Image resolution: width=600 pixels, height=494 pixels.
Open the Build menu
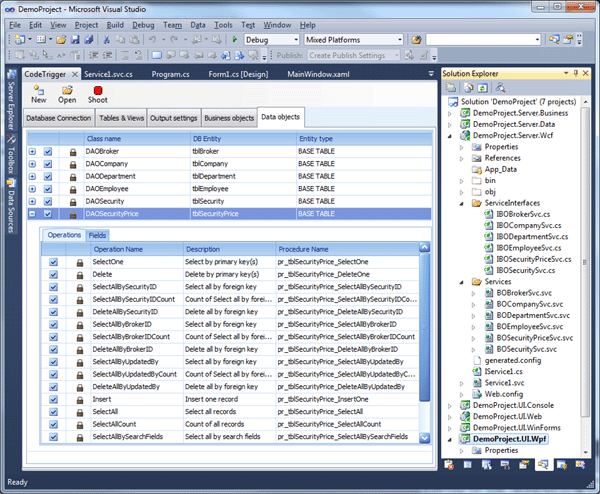click(x=115, y=25)
